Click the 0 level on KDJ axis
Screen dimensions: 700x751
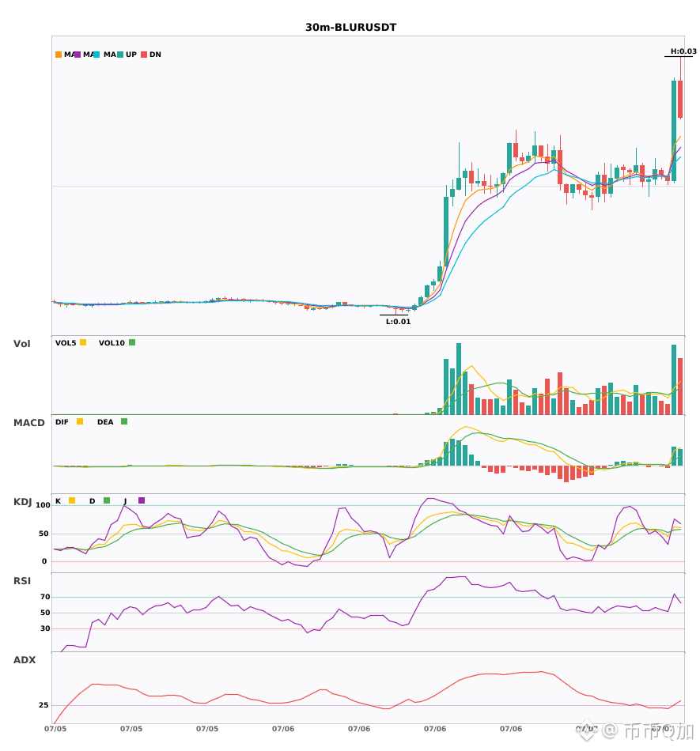[x=44, y=561]
